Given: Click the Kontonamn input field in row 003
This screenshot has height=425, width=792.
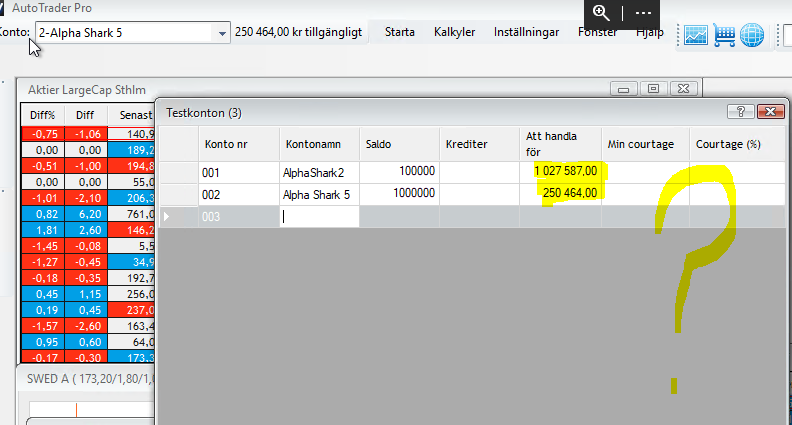Looking at the screenshot, I should pyautogui.click(x=318, y=217).
